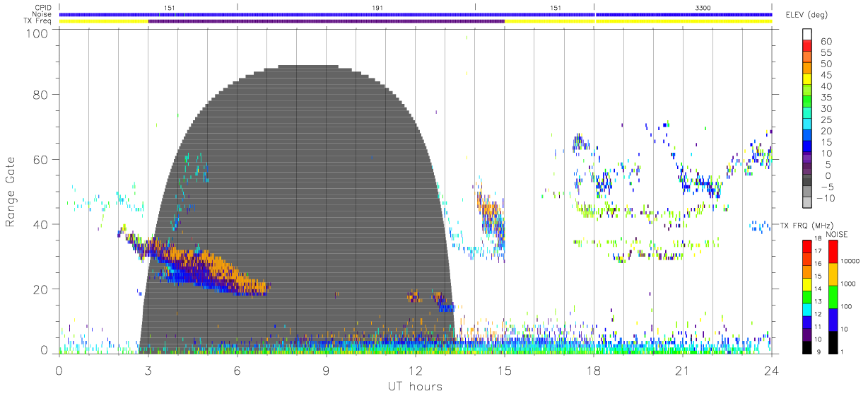Click x-axis tick label "3"
This screenshot has width=868, height=401.
(x=148, y=371)
